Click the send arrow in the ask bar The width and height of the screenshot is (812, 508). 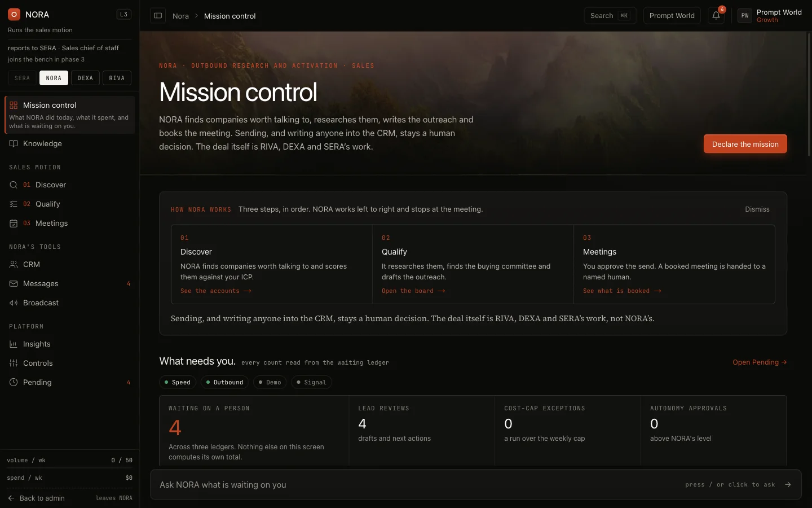pos(788,484)
